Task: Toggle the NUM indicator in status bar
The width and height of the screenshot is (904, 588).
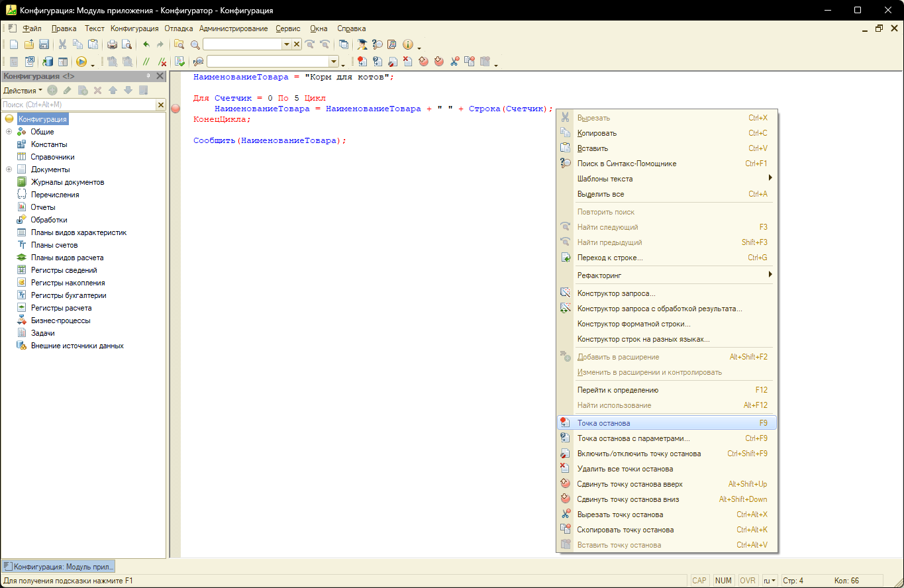Action: click(723, 580)
